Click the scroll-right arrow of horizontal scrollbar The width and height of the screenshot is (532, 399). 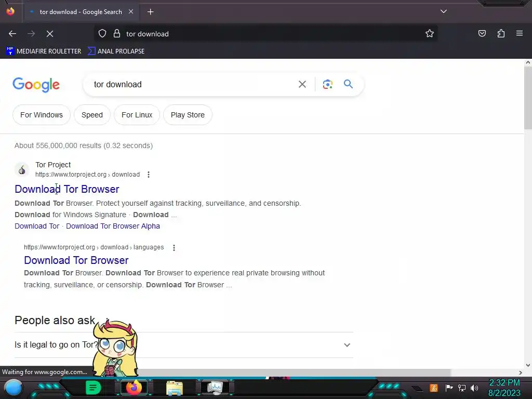tap(521, 373)
